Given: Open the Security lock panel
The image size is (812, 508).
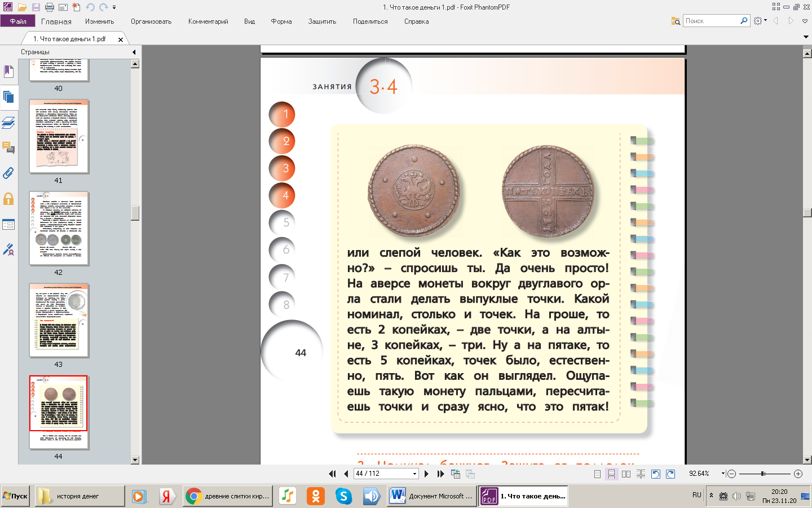Looking at the screenshot, I should coord(8,199).
